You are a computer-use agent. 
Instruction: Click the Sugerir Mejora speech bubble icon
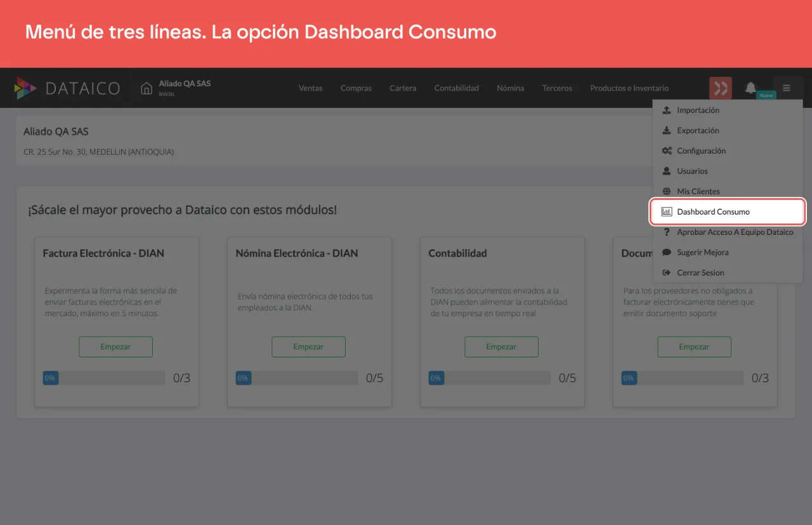point(667,252)
